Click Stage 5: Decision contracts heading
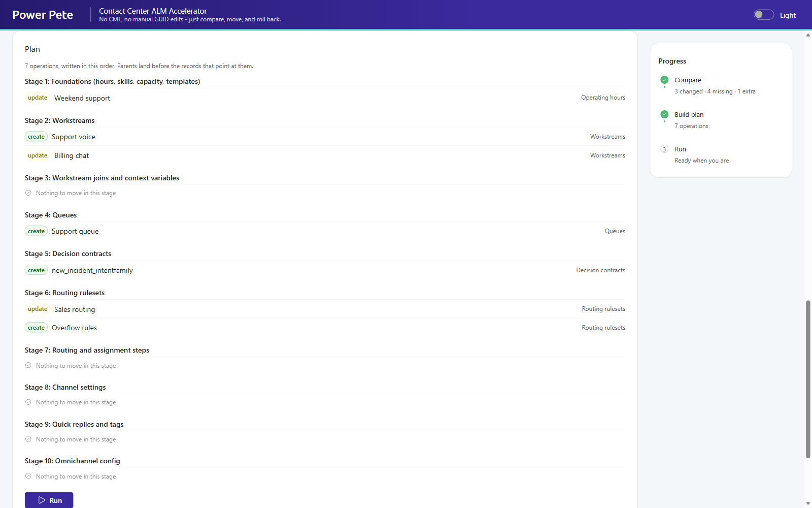 (x=68, y=253)
